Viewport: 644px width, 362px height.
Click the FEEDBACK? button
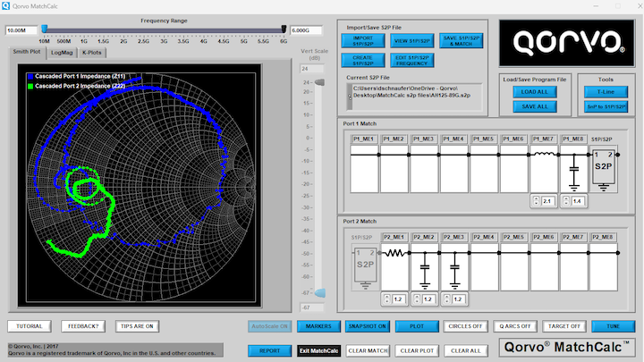pos(83,326)
